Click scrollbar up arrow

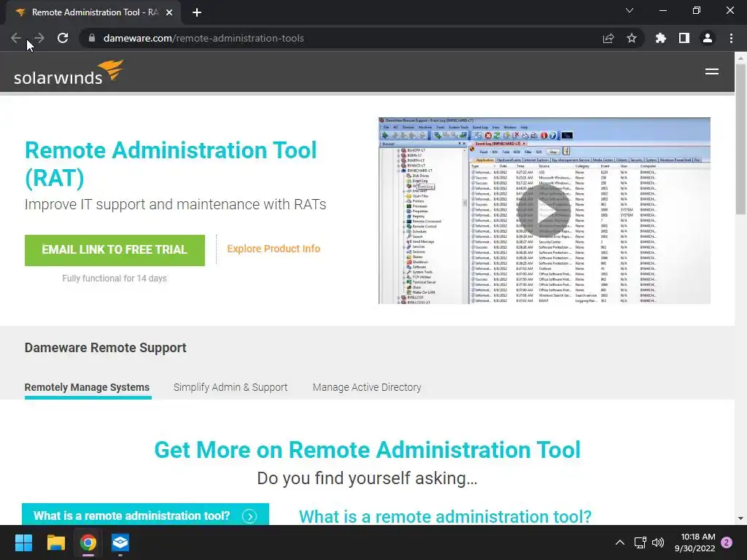tap(740, 58)
